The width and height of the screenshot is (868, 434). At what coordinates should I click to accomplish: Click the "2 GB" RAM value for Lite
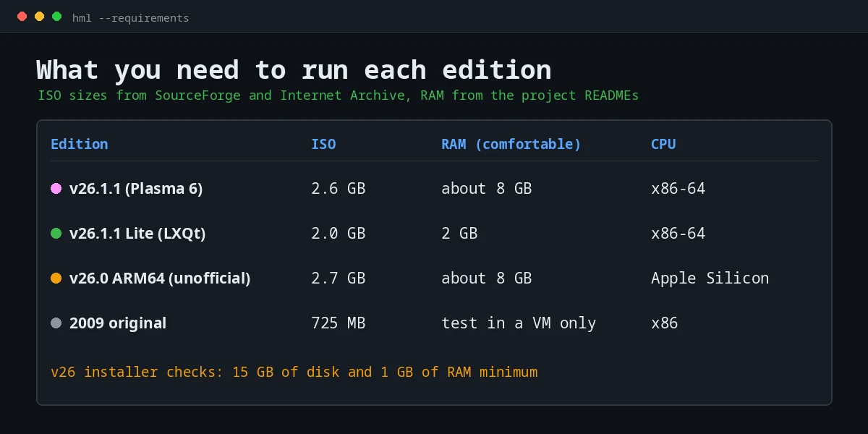(459, 234)
